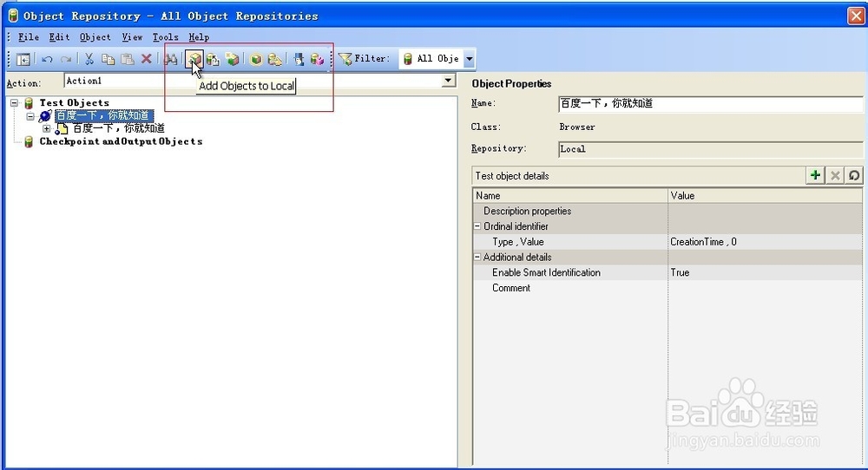Open the File menu
This screenshot has height=470, width=868.
pyautogui.click(x=29, y=37)
